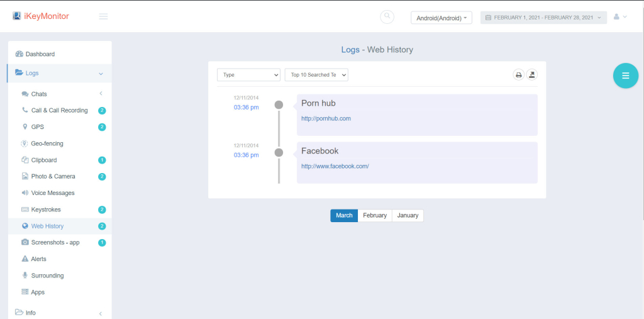The image size is (644, 319).
Task: Open Surrounding recordings
Action: 47,276
